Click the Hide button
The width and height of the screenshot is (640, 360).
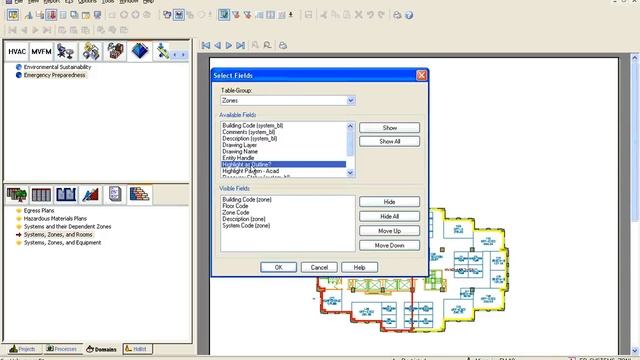coord(389,202)
